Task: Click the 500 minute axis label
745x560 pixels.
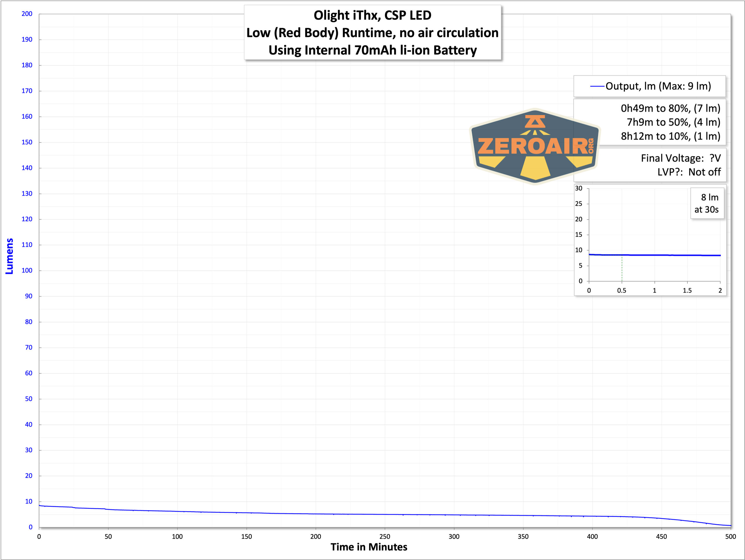Action: tap(730, 536)
